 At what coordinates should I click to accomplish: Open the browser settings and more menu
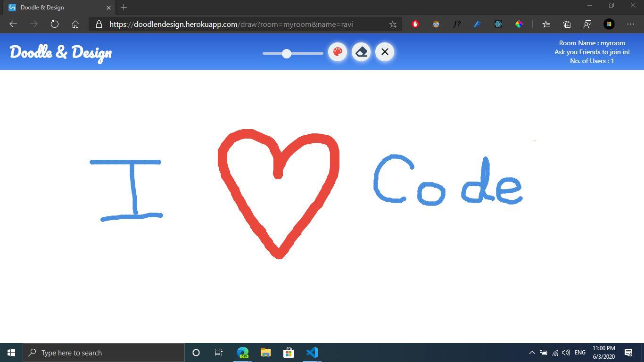(x=631, y=24)
